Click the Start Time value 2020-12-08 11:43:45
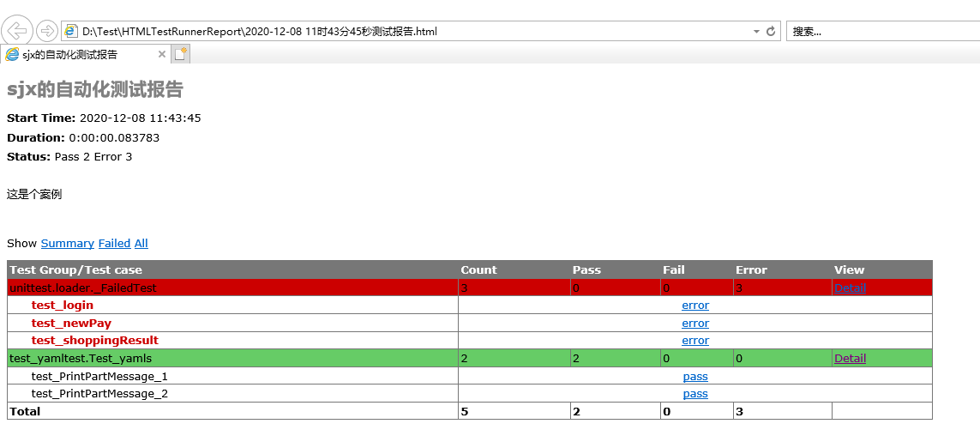 tap(141, 118)
